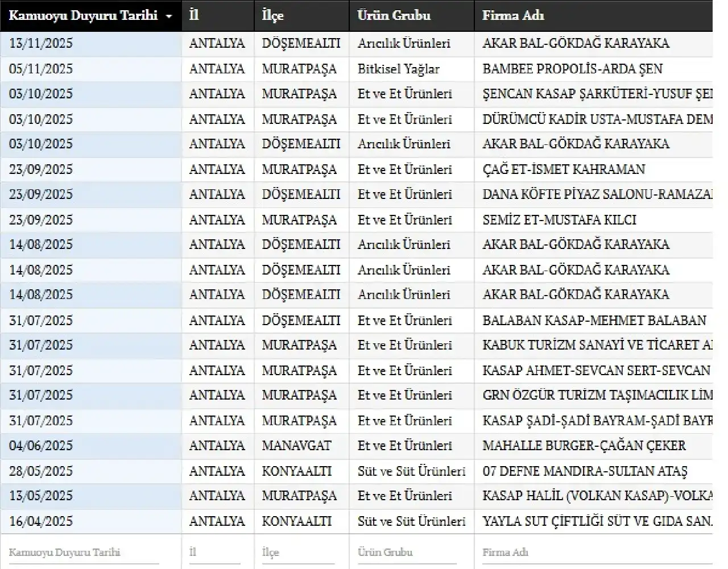Click the firm ŞENCAN KASAP ŞARKÜTERİ row
The image size is (728, 569).
click(x=597, y=94)
